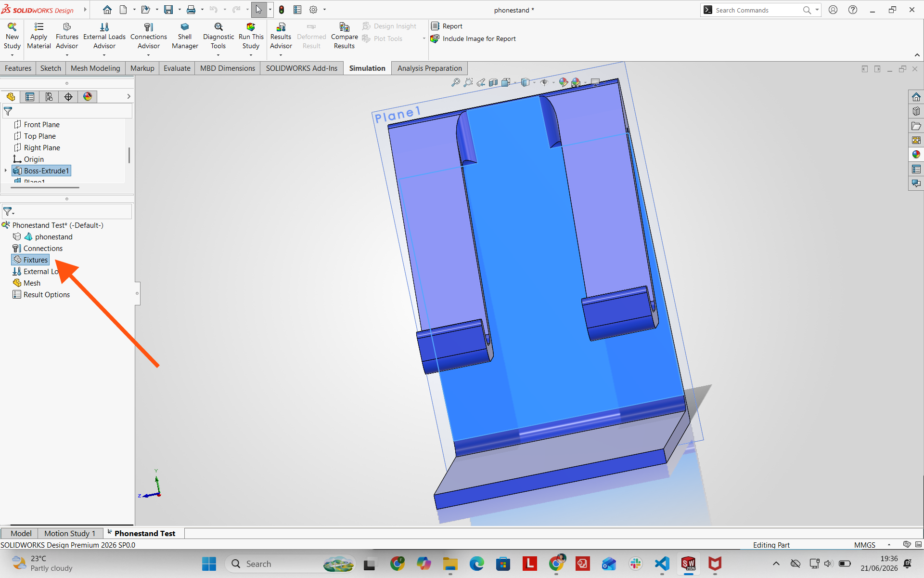This screenshot has width=924, height=578.
Task: Switch to the PropertyManager tab icon
Action: click(30, 97)
